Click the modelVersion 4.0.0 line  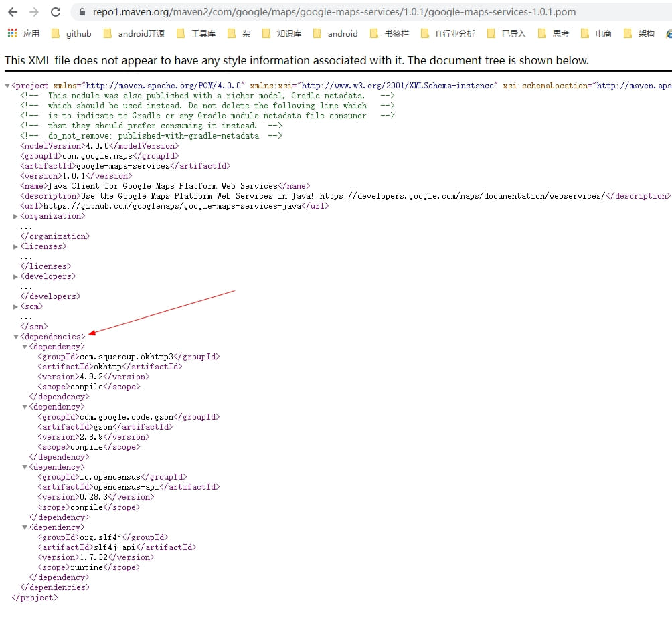click(x=100, y=146)
